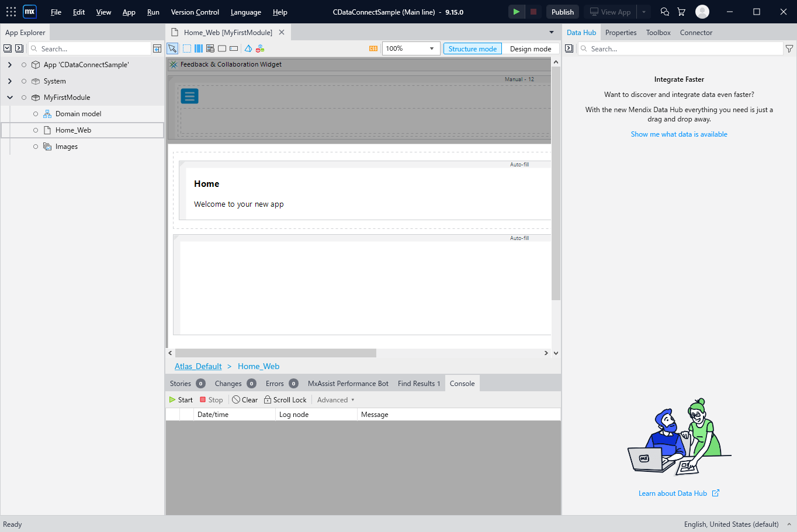The height and width of the screenshot is (532, 797).
Task: Insert a layout grid from page toolbar
Action: (199, 48)
